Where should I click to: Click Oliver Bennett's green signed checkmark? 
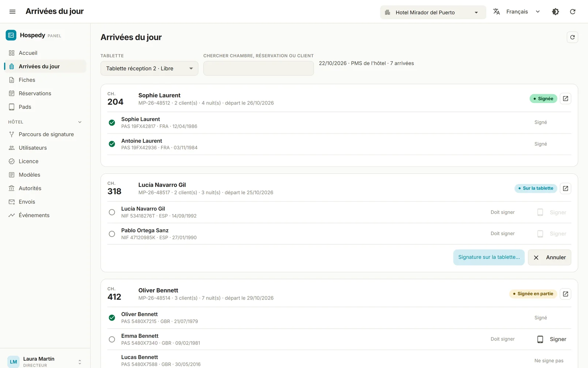[112, 318]
